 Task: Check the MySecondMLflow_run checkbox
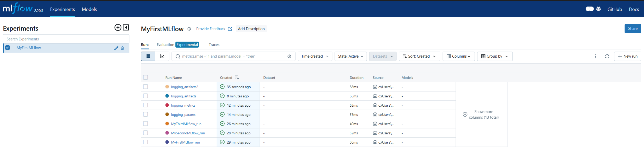pos(145,133)
